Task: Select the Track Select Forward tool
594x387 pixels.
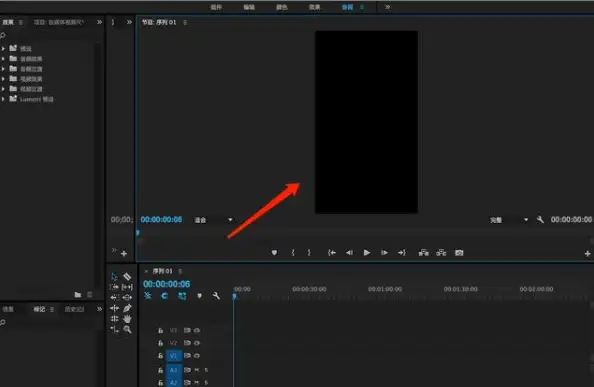Action: pyautogui.click(x=114, y=287)
